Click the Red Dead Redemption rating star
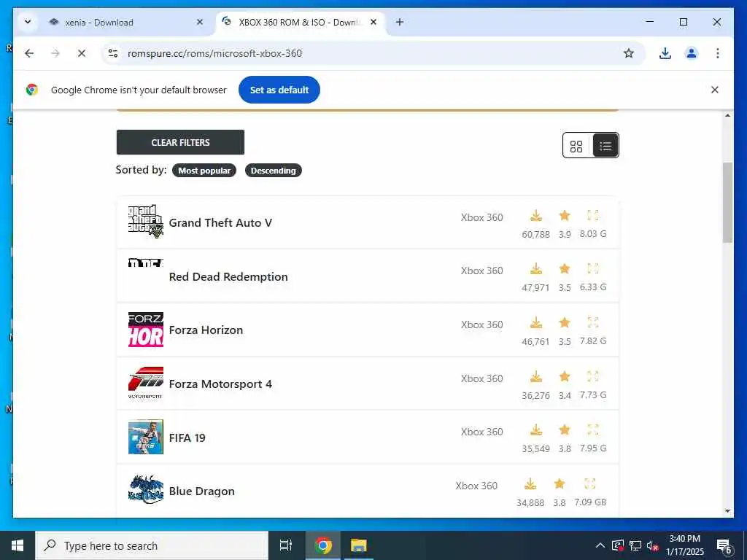 click(565, 269)
